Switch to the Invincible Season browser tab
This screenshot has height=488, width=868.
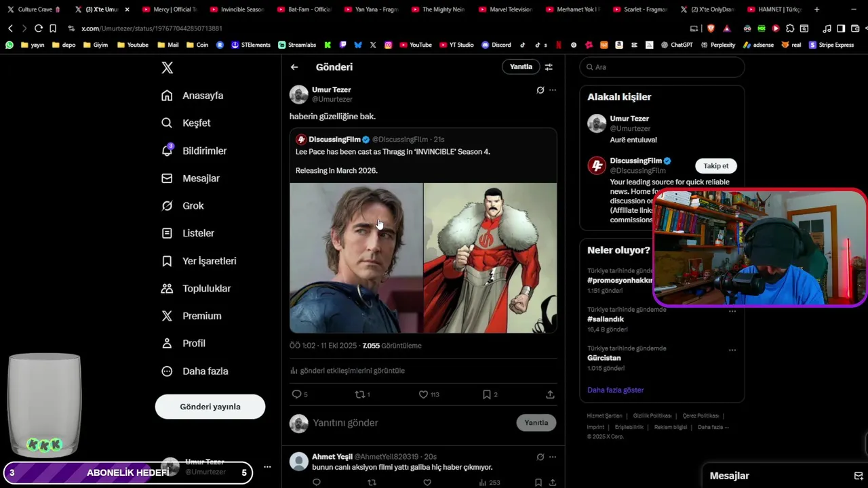click(x=237, y=9)
